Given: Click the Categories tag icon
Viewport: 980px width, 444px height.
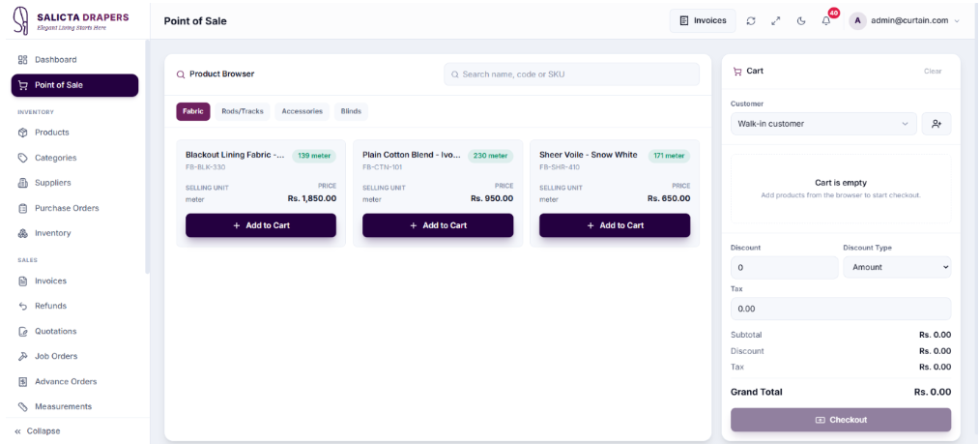Looking at the screenshot, I should click(23, 158).
